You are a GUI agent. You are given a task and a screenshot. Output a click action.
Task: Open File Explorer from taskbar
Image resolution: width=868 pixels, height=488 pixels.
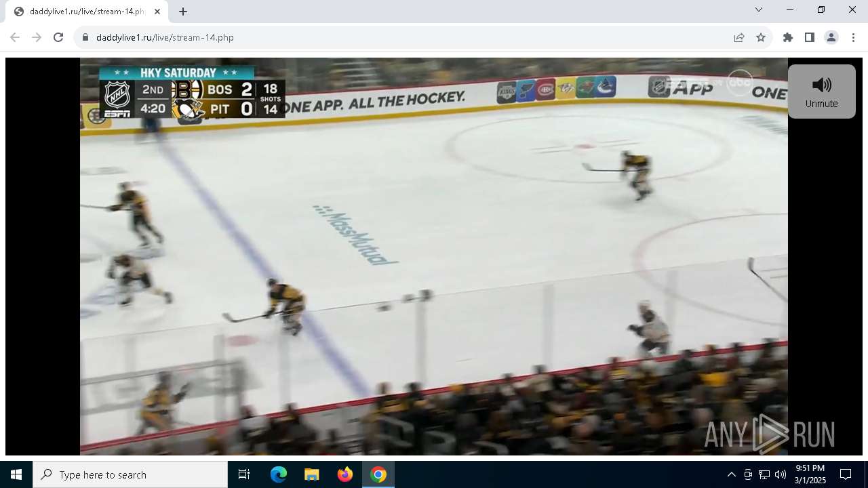click(x=312, y=474)
